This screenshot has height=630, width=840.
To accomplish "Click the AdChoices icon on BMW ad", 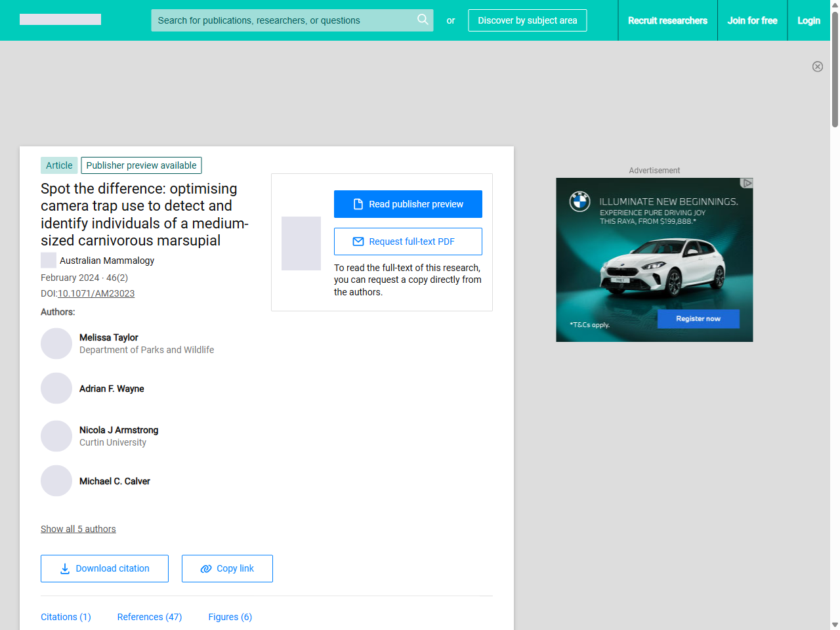I will point(746,183).
